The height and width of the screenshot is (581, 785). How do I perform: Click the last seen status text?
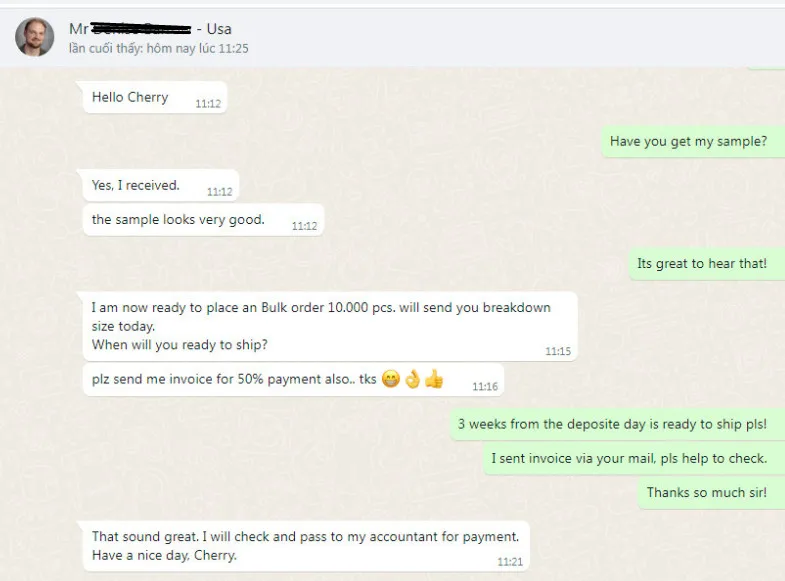tap(159, 49)
